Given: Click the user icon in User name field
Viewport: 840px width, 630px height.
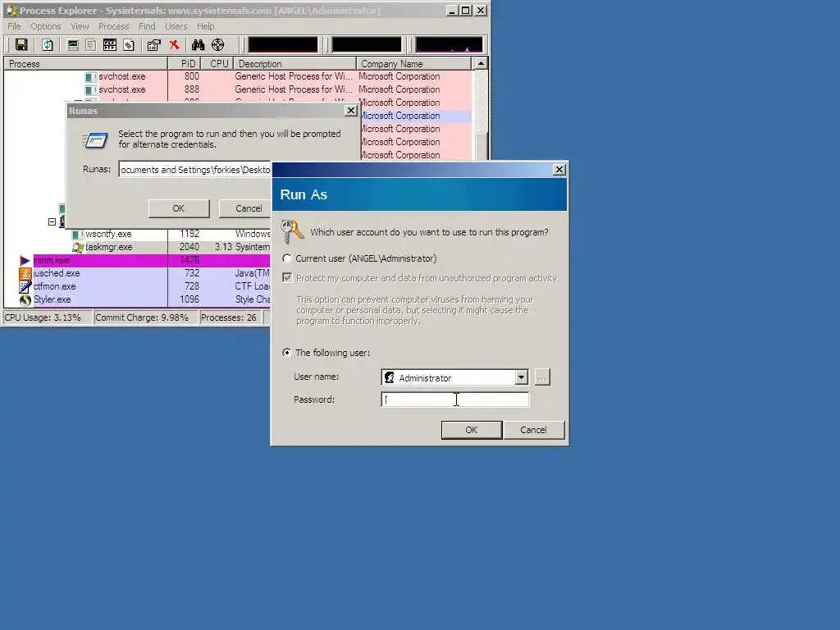Looking at the screenshot, I should 390,377.
